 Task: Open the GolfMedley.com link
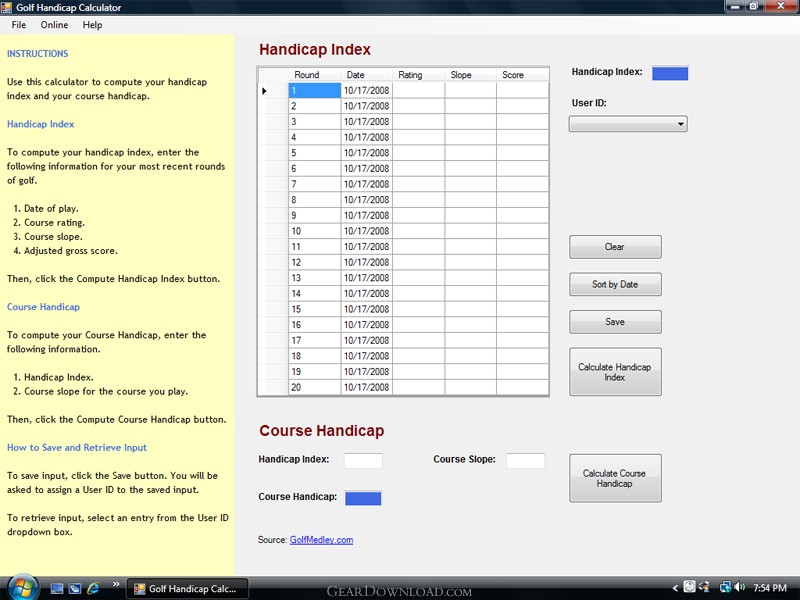pos(321,540)
